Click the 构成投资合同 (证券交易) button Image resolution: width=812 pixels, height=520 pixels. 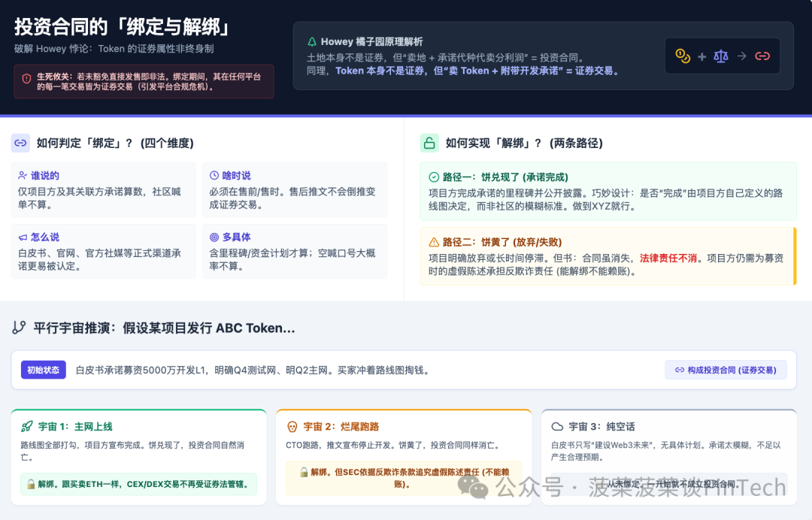coord(726,370)
